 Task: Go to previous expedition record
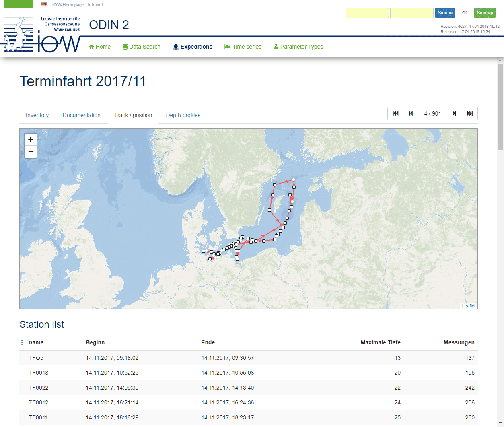pyautogui.click(x=411, y=113)
